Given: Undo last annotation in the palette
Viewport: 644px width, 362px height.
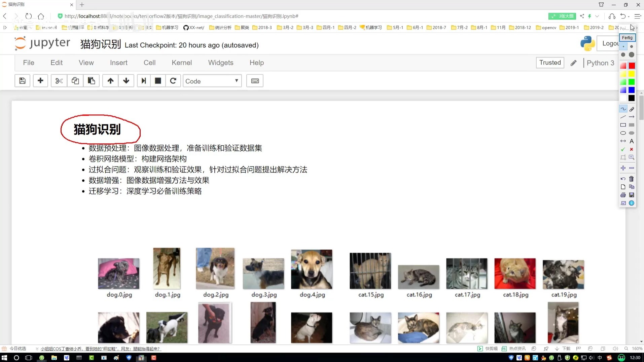Looking at the screenshot, I should [623, 179].
